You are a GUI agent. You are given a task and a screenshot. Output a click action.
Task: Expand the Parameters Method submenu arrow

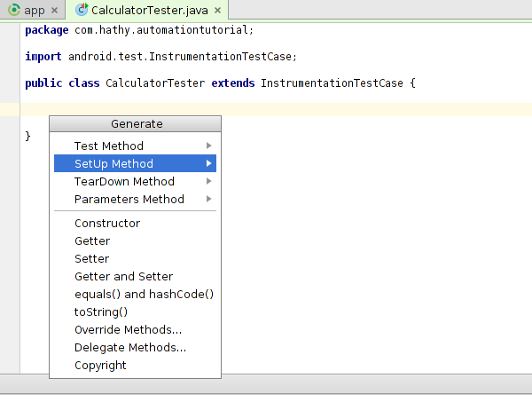pyautogui.click(x=209, y=199)
